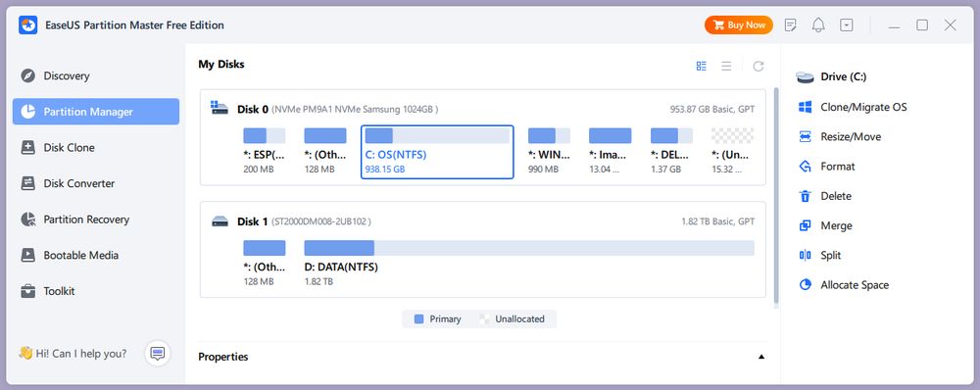
Task: Click the EaseUS app logo
Action: (28, 25)
